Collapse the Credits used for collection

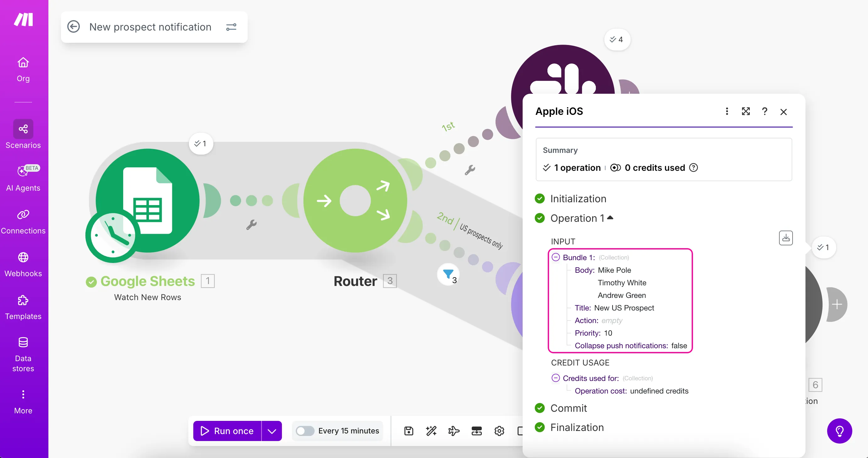point(556,378)
